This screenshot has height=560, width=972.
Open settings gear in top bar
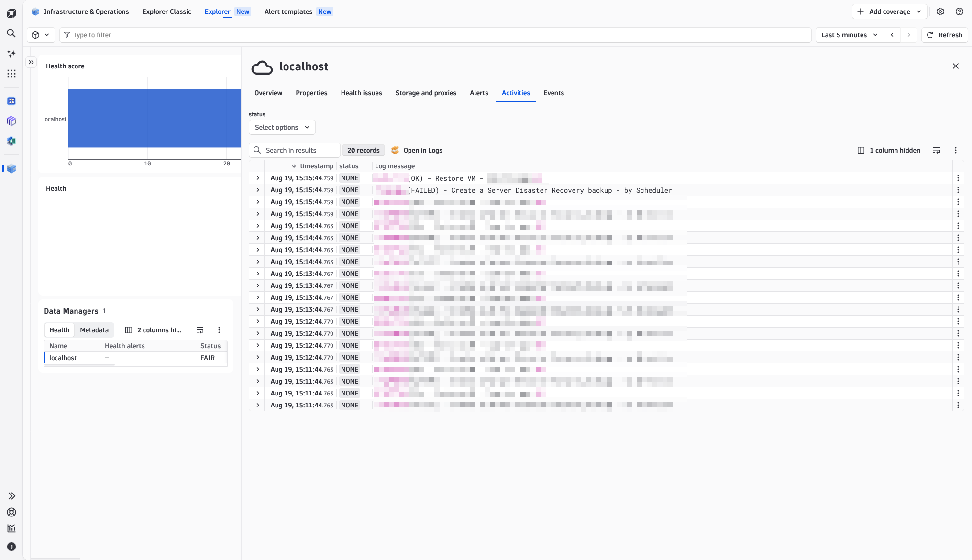[940, 11]
